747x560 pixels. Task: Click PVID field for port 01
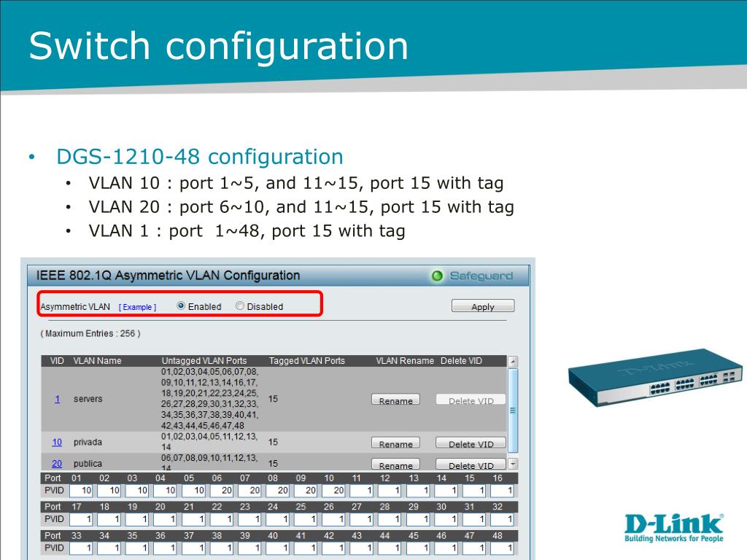tap(80, 490)
